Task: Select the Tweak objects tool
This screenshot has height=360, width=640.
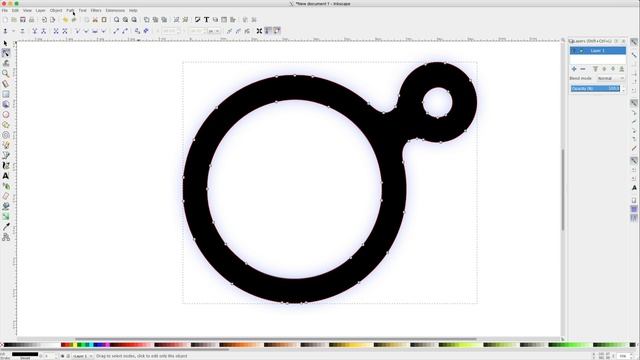Action: [x=6, y=63]
